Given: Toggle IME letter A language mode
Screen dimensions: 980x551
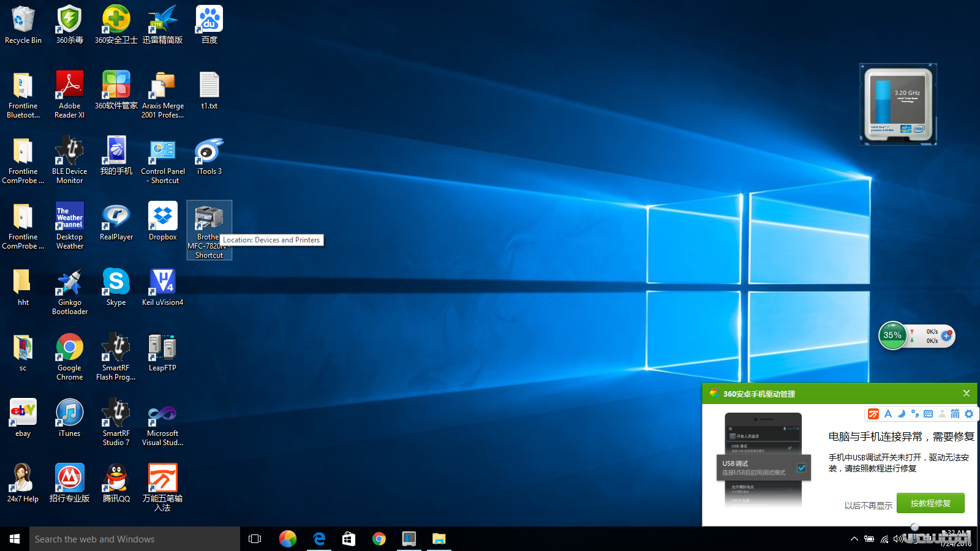Looking at the screenshot, I should (888, 414).
